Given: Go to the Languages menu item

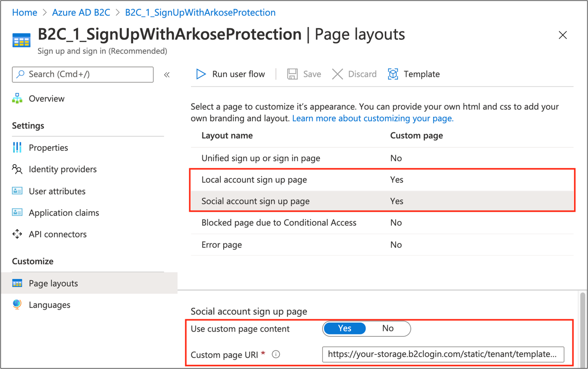Looking at the screenshot, I should pos(49,305).
